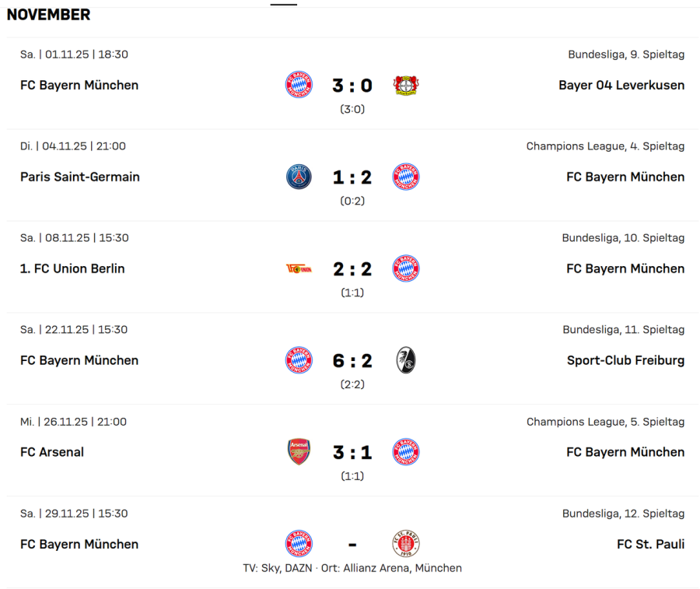
Task: View the 1 : 2 score in Paris match
Action: point(352,177)
